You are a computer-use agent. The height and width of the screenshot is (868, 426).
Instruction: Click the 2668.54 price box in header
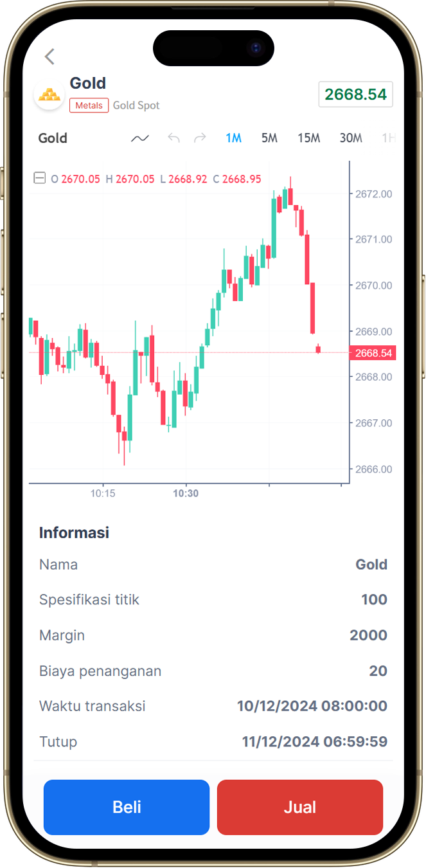[356, 95]
